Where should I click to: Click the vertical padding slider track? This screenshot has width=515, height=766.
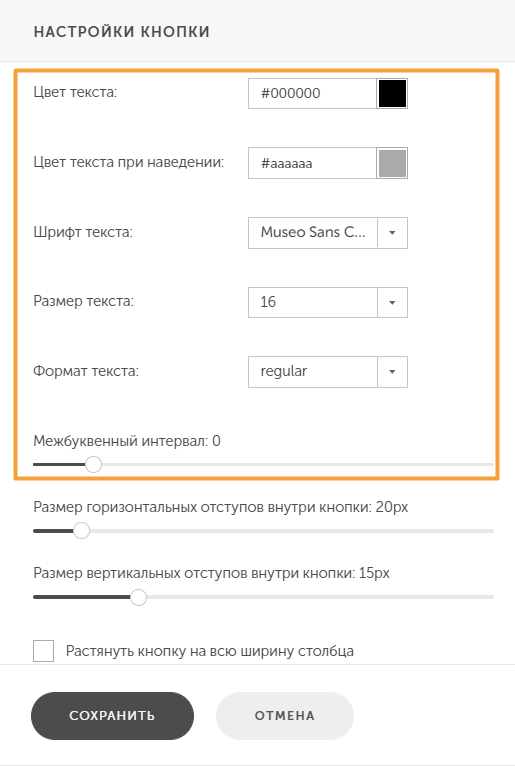[263, 597]
